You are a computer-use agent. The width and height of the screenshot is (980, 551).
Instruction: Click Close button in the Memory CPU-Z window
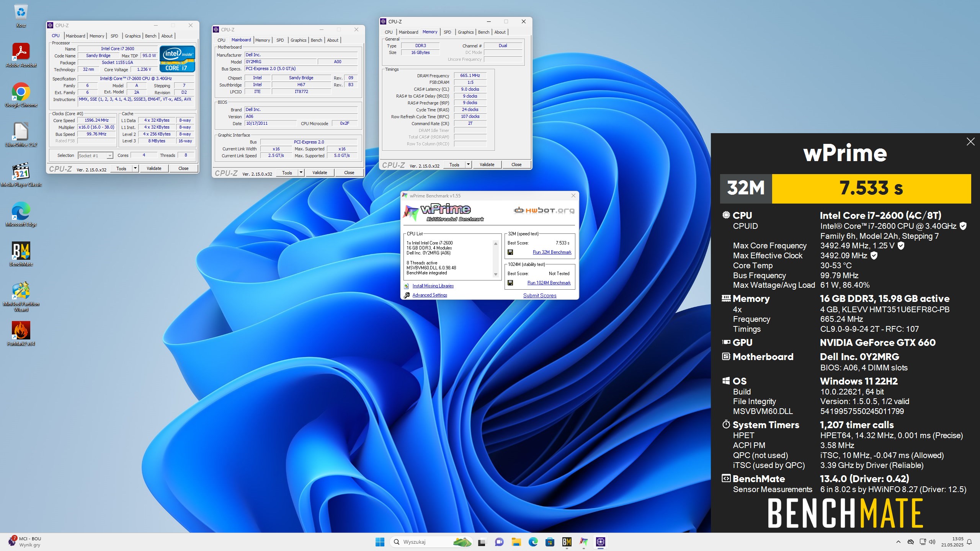(516, 165)
